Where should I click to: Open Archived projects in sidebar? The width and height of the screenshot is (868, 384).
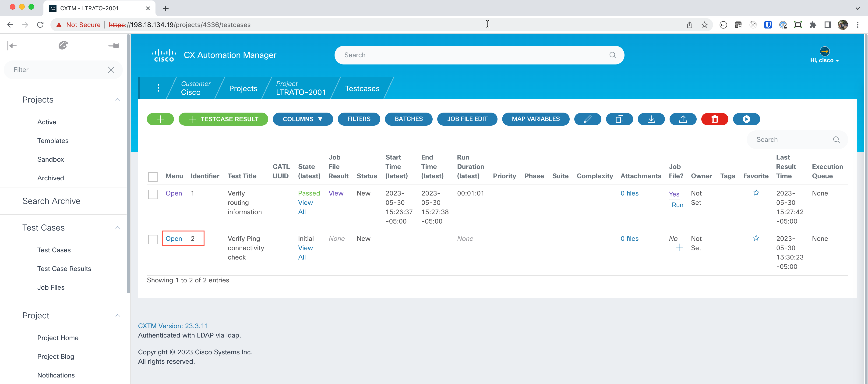(x=50, y=178)
